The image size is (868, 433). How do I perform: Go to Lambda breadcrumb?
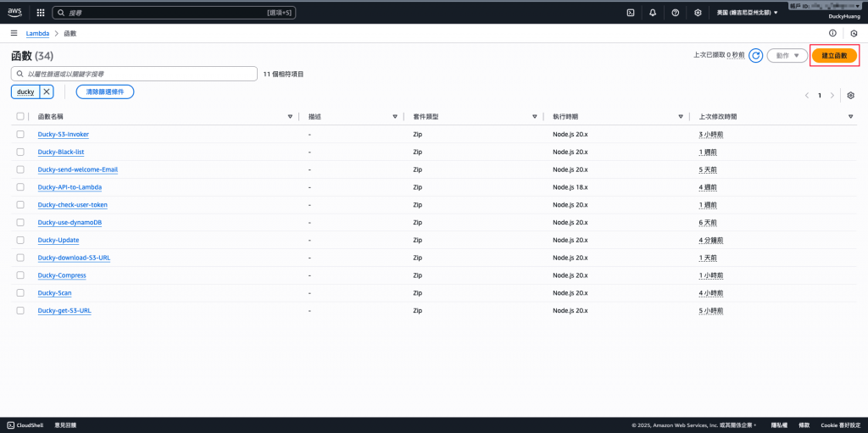point(37,33)
